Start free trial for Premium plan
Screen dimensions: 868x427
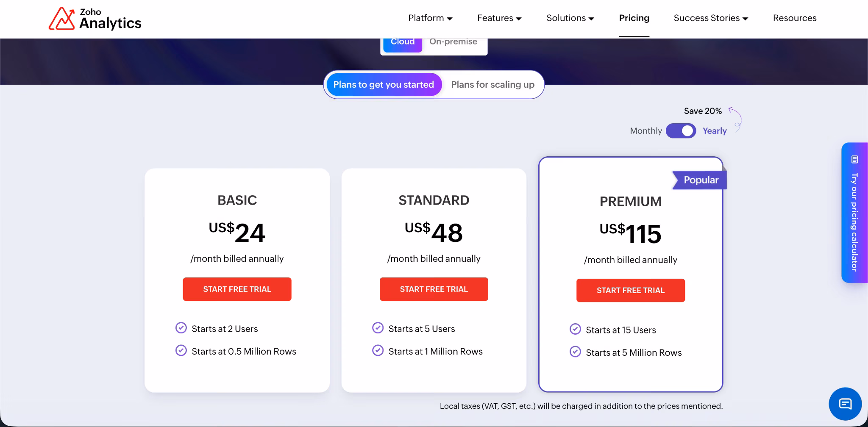coord(631,291)
